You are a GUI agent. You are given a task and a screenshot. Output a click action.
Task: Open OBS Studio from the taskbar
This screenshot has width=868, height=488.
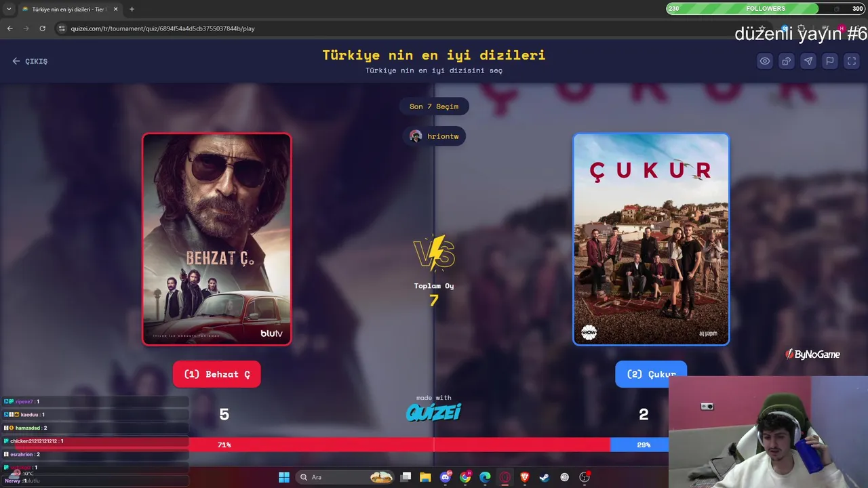(585, 477)
